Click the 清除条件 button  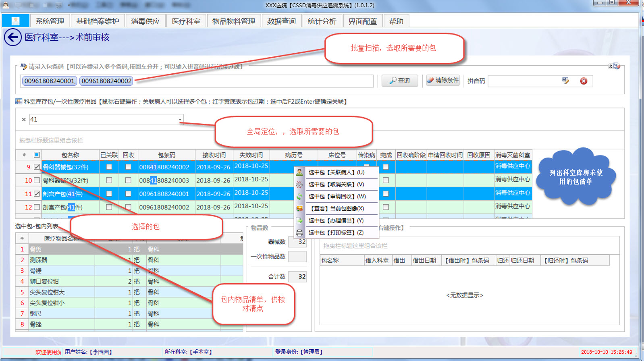point(443,80)
